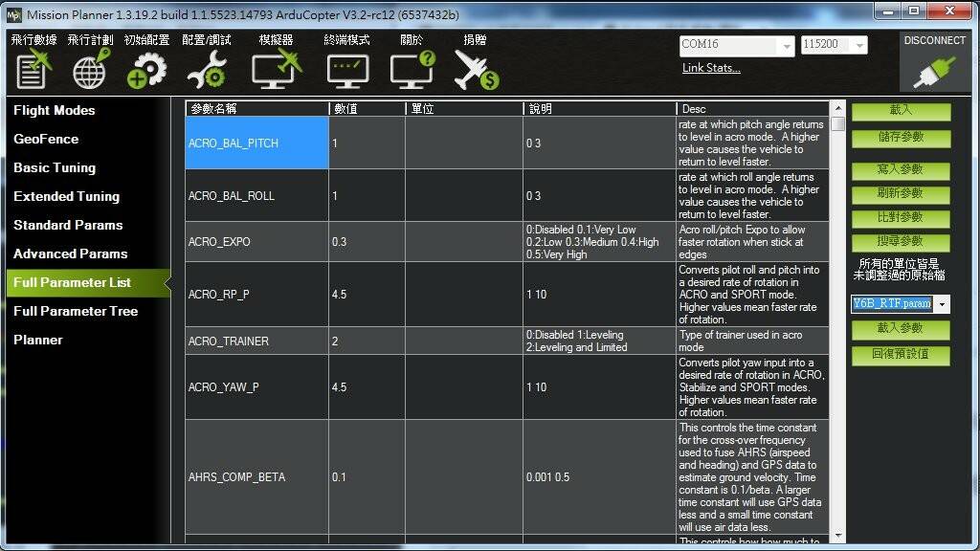This screenshot has height=551, width=980.
Task: Edit the ACRO_BAL_ROLL value cell
Action: [x=367, y=195]
